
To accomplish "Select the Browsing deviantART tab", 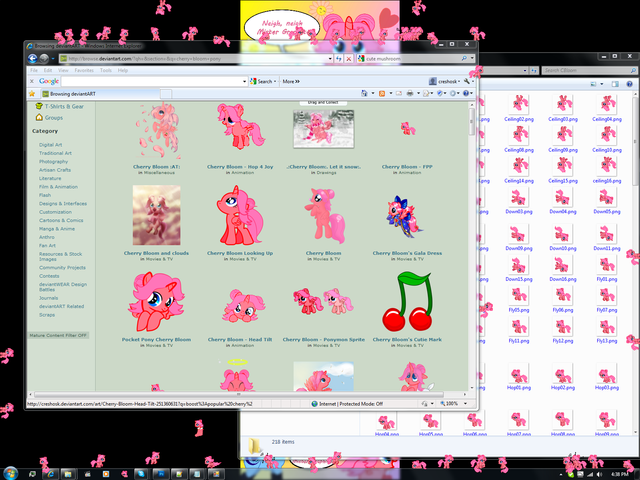I will tap(99, 94).
